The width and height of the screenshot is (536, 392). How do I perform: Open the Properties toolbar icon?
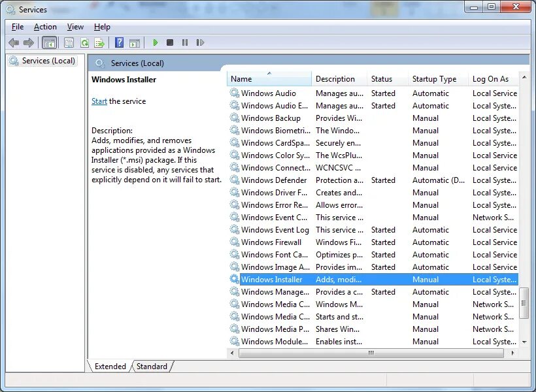pos(69,42)
